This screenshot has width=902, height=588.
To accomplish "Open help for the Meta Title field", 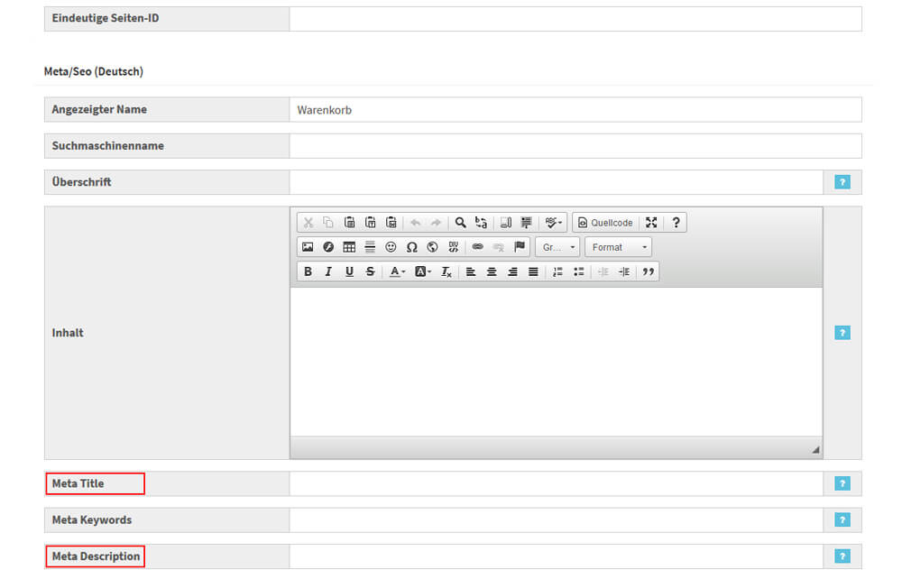I will 842,483.
